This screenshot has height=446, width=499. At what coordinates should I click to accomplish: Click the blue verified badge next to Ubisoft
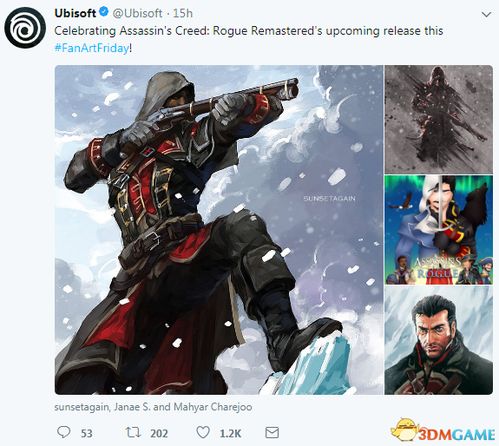click(x=104, y=13)
